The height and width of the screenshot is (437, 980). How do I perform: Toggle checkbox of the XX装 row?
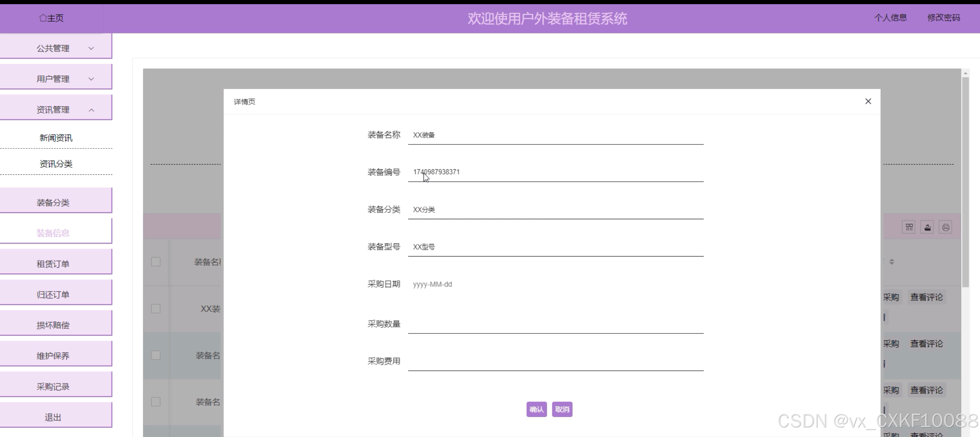pos(155,309)
